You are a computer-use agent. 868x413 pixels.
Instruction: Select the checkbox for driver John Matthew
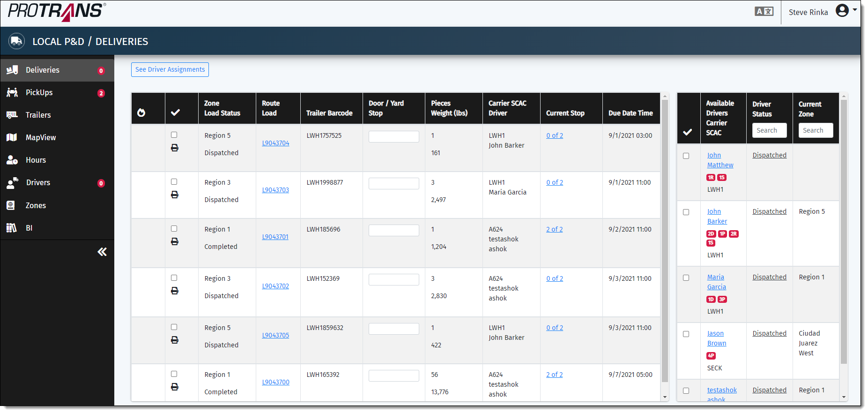pos(686,156)
